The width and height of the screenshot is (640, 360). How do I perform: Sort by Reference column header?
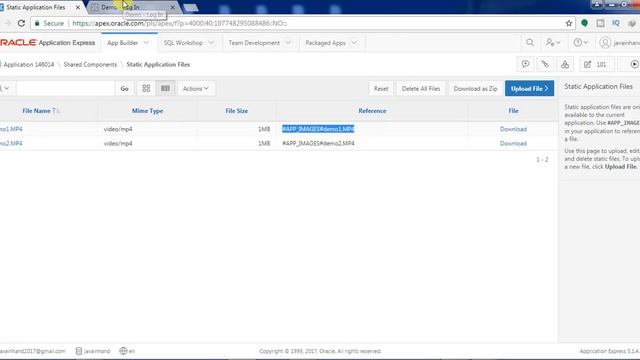(x=372, y=111)
